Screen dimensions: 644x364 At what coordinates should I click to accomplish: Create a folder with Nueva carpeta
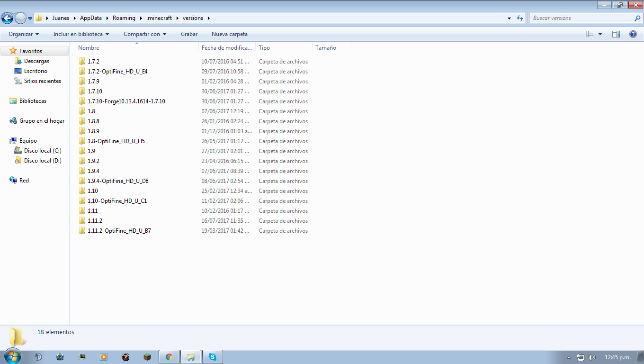(230, 34)
